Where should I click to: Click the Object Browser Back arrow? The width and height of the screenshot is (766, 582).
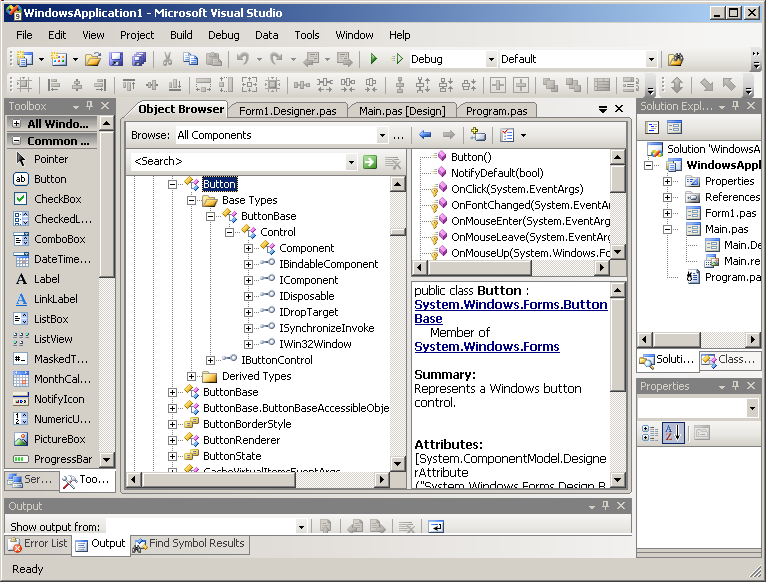[x=425, y=135]
